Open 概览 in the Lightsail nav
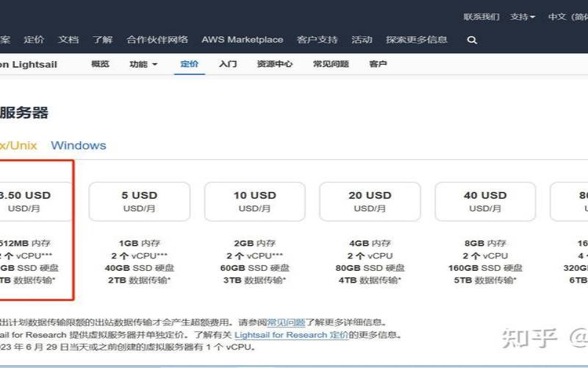This screenshot has height=368, width=588. click(100, 65)
